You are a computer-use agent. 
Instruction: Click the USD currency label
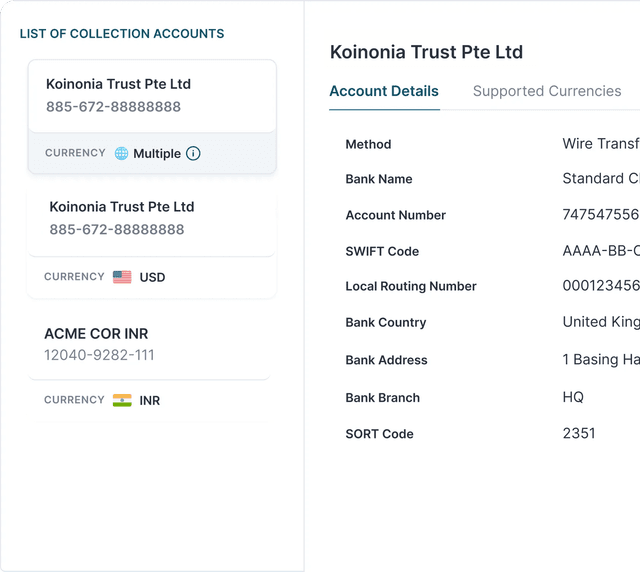coord(152,277)
